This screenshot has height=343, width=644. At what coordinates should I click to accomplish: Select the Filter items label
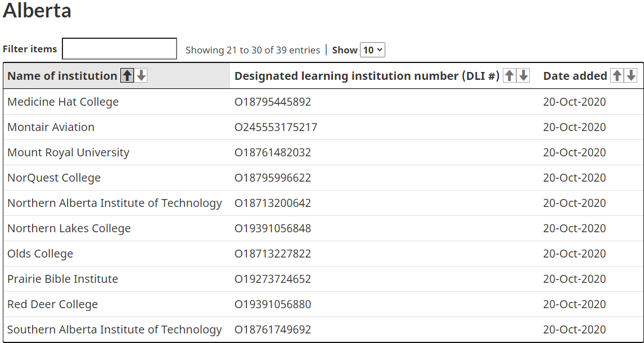[30, 49]
